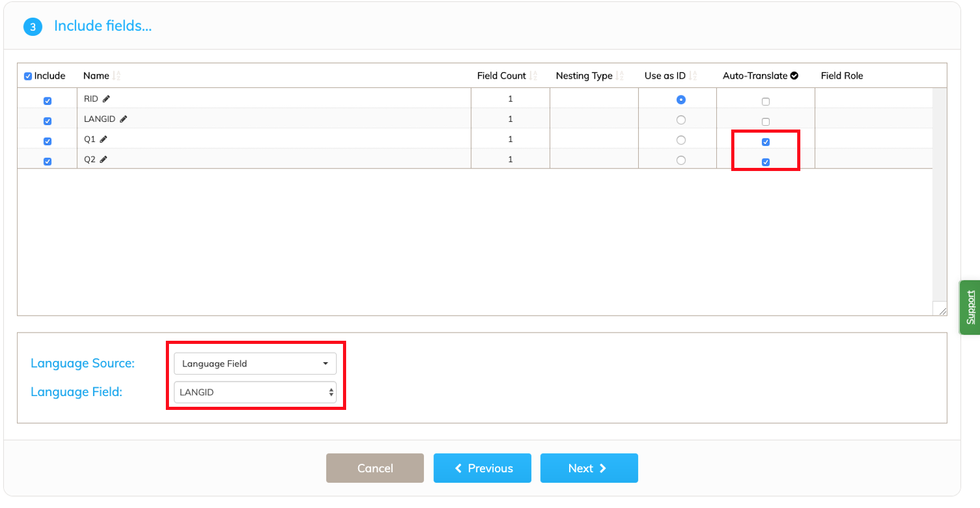The width and height of the screenshot is (980, 508).
Task: Open the Language Source dropdown
Action: pos(255,363)
